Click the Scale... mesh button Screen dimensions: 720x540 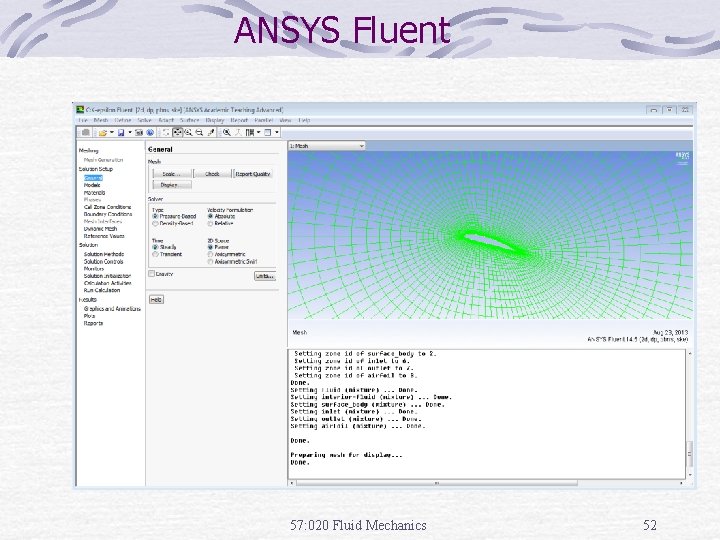172,174
